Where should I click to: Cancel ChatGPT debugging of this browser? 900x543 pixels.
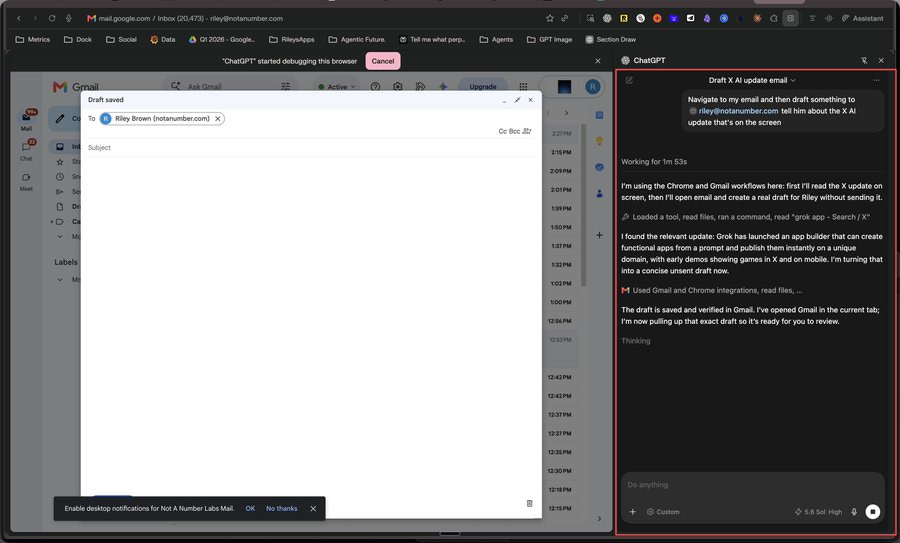[x=383, y=61]
